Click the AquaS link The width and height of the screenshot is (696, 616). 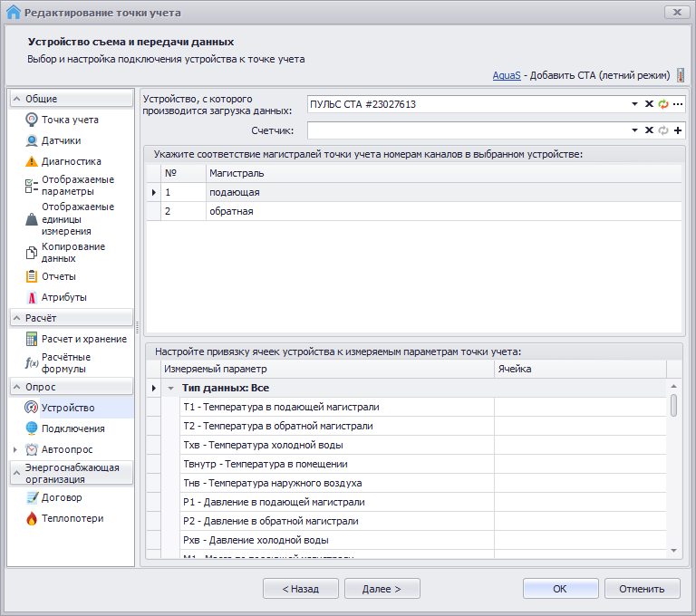pos(507,75)
